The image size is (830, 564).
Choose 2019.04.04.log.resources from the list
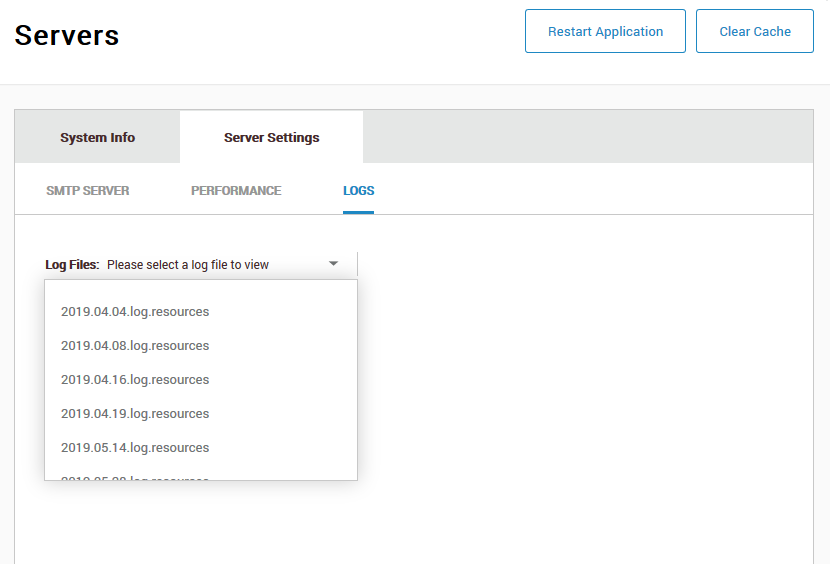coord(201,311)
